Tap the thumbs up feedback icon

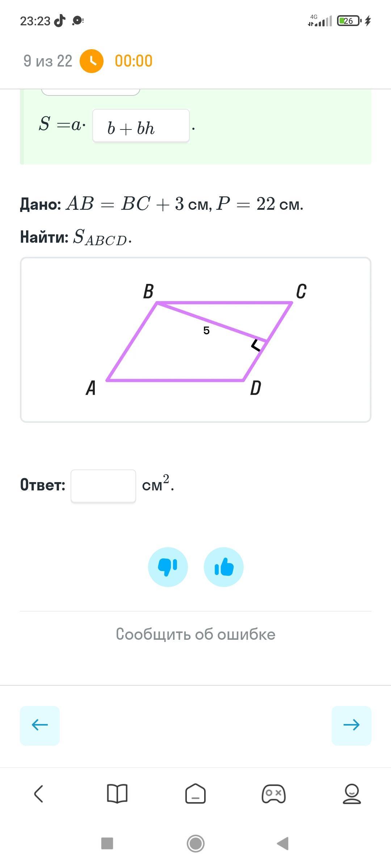(x=223, y=567)
